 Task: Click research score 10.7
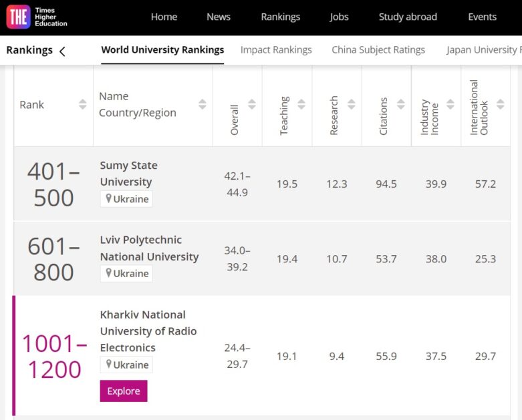[x=337, y=258]
